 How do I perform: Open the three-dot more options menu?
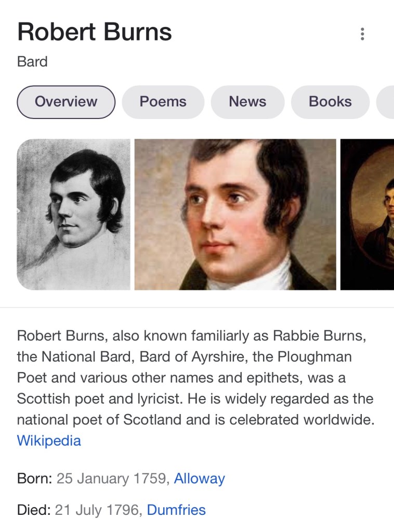362,34
